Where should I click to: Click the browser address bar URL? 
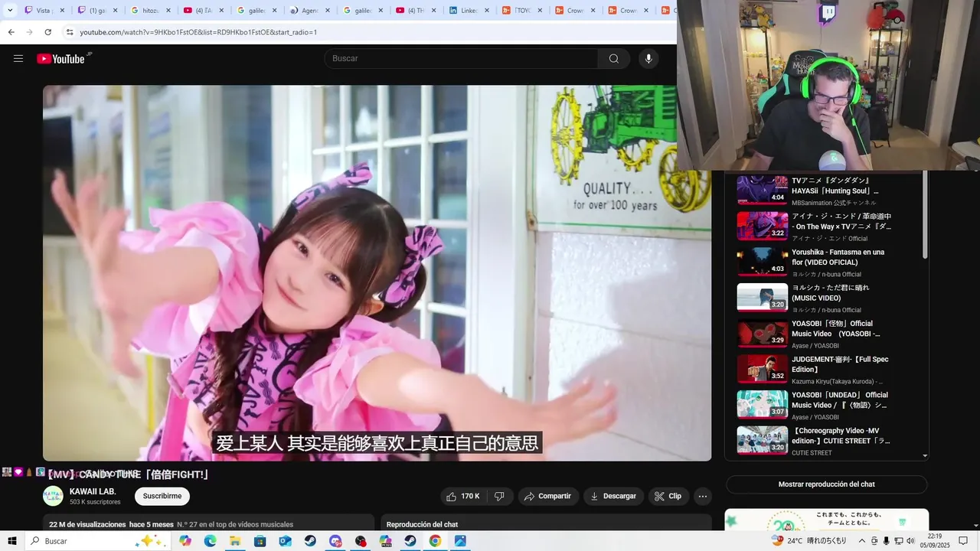pos(198,32)
